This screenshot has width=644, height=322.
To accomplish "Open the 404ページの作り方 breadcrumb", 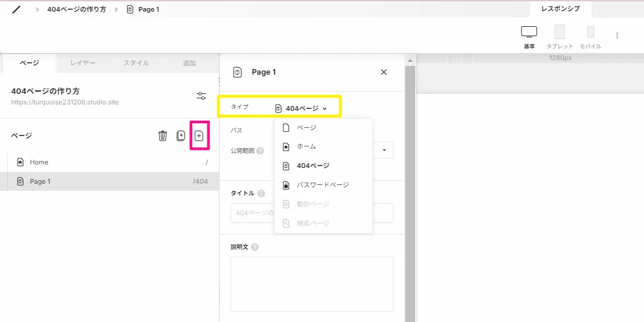I will pos(76,9).
